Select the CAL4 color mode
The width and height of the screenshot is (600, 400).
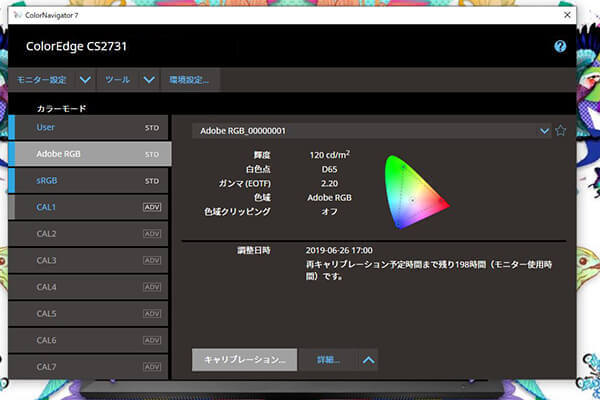tap(88, 287)
